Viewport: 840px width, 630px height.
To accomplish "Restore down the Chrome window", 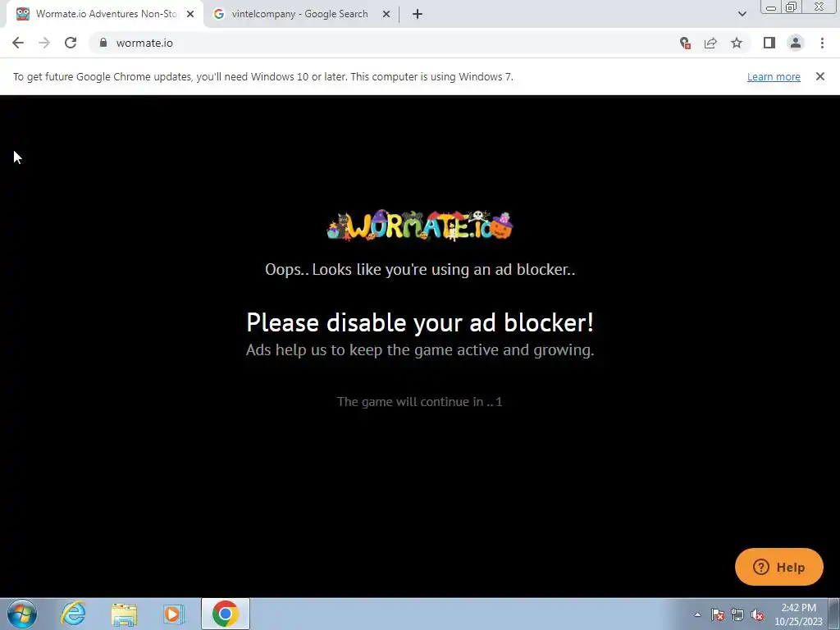I will pos(791,7).
